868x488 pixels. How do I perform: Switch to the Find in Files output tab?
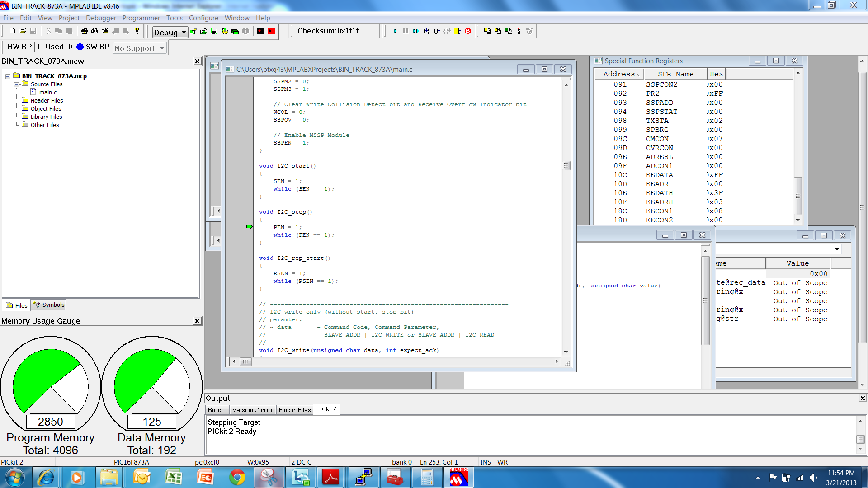(295, 410)
